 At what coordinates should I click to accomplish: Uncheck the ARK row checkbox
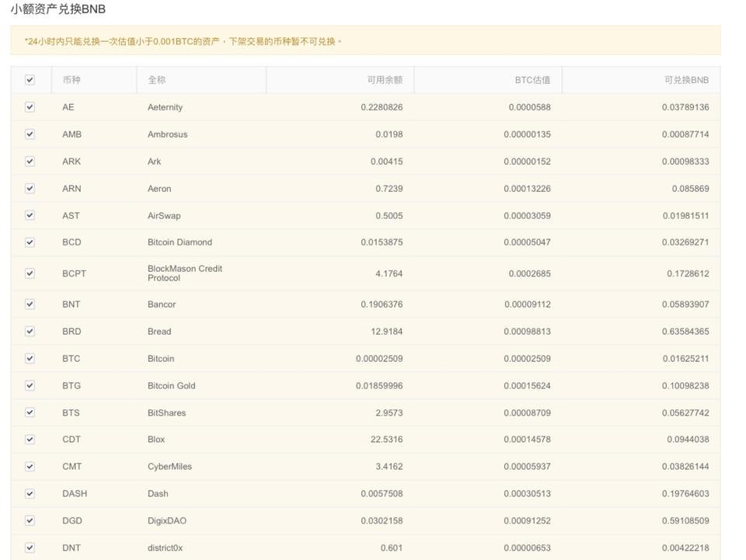click(30, 161)
